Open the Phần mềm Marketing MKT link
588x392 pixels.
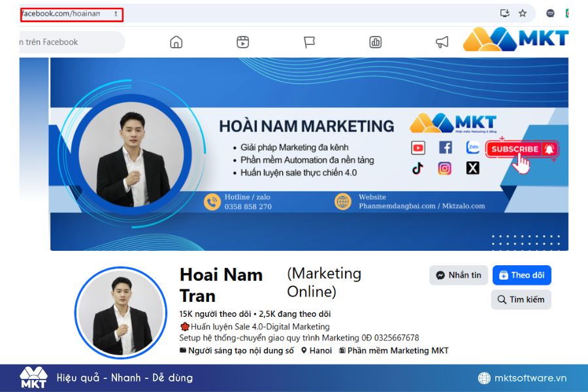click(x=397, y=351)
